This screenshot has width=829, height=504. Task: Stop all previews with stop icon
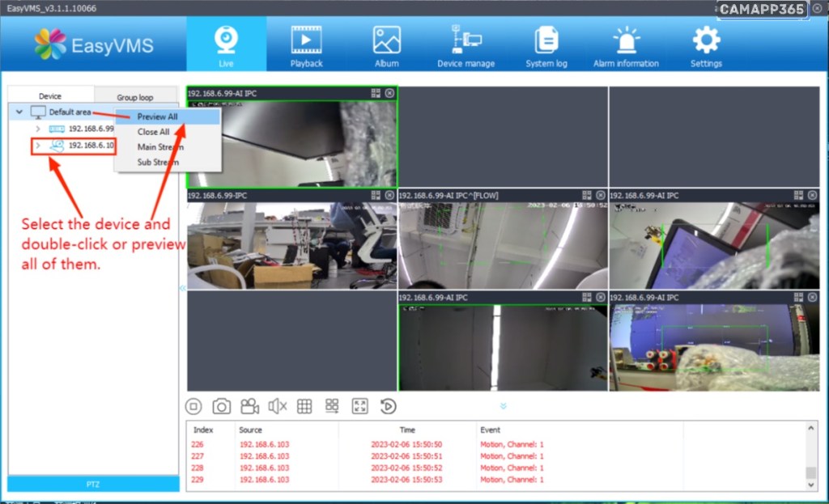coord(193,406)
